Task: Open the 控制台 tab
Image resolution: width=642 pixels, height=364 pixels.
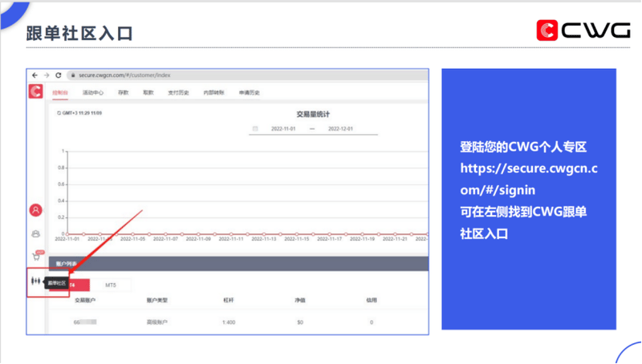Action: (x=60, y=93)
